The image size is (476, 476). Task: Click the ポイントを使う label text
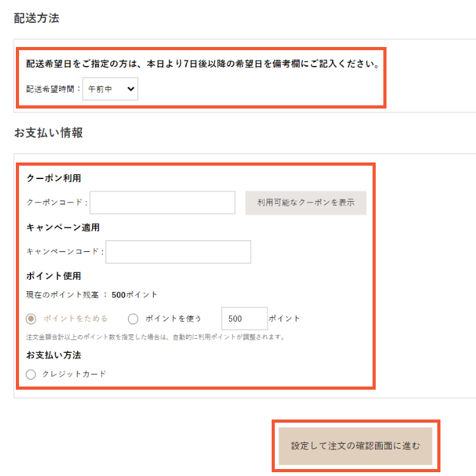point(174,319)
